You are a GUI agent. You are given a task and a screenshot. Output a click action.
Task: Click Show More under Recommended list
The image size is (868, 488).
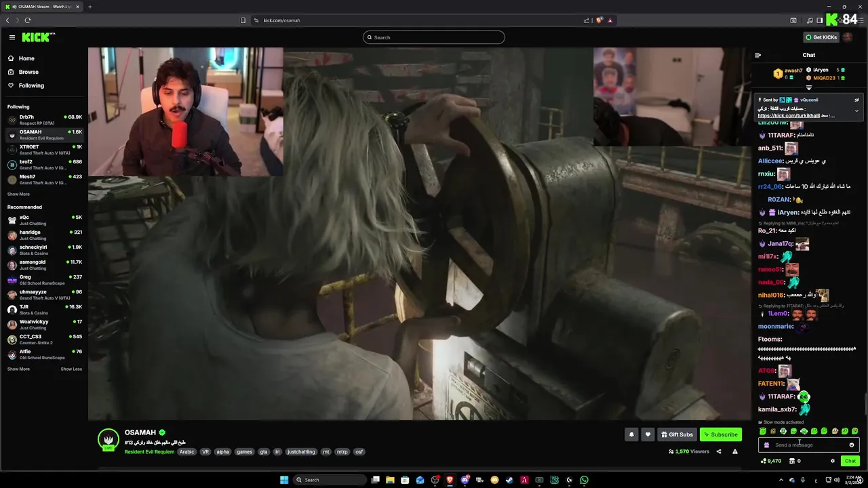[18, 369]
